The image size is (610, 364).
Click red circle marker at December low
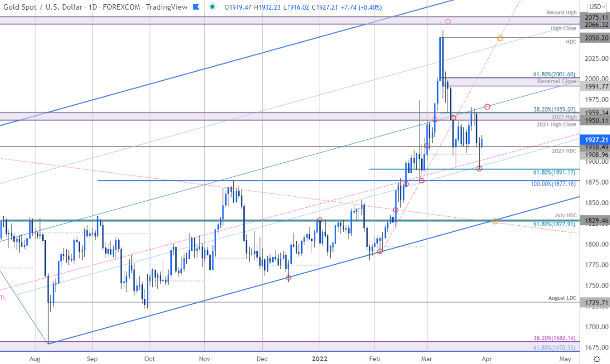pos(288,278)
